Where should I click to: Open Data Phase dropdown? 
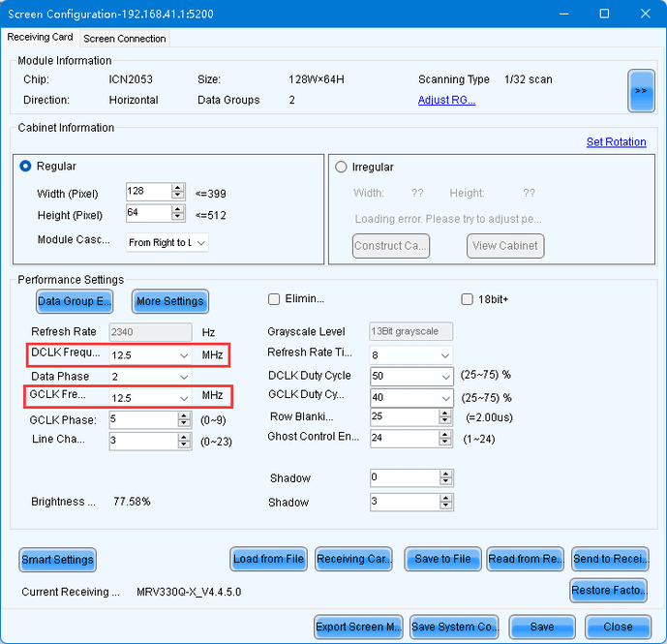pyautogui.click(x=150, y=377)
